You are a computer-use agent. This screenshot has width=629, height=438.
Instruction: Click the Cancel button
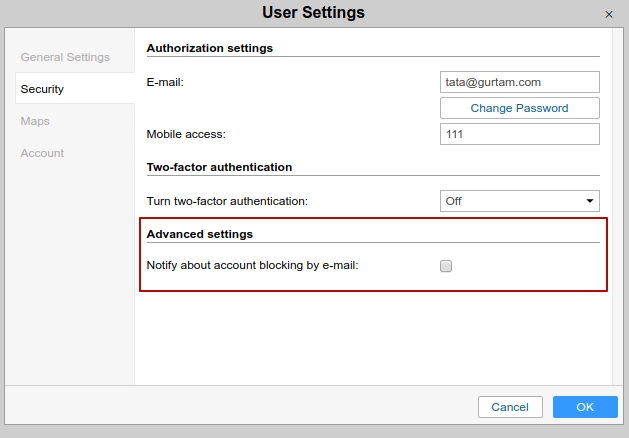pos(510,407)
